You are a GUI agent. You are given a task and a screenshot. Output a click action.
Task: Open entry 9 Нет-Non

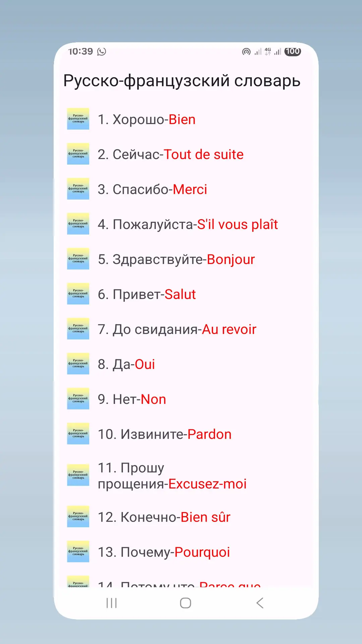tap(186, 399)
